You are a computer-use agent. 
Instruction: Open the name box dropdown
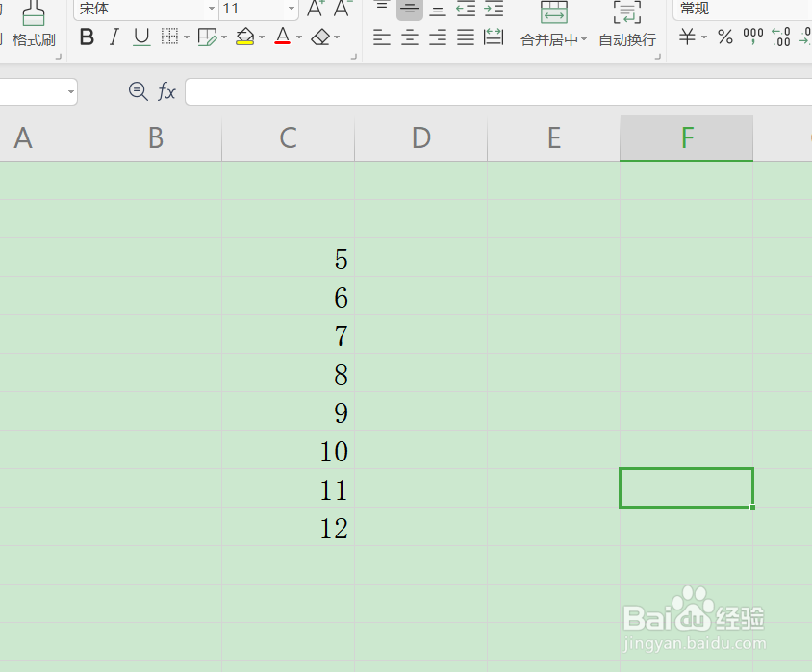coord(70,92)
